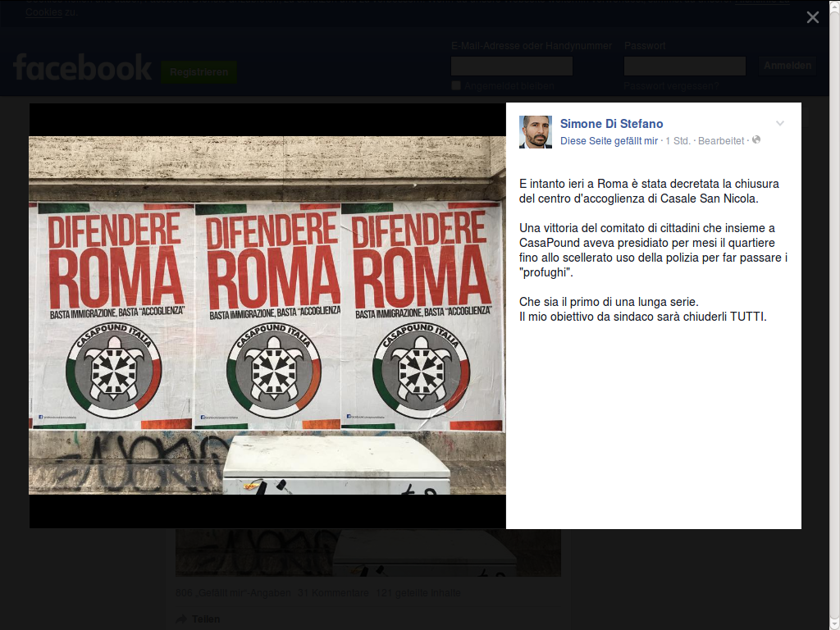Open the 121 geteilte Inhalte link
The height and width of the screenshot is (630, 840).
[x=418, y=593]
